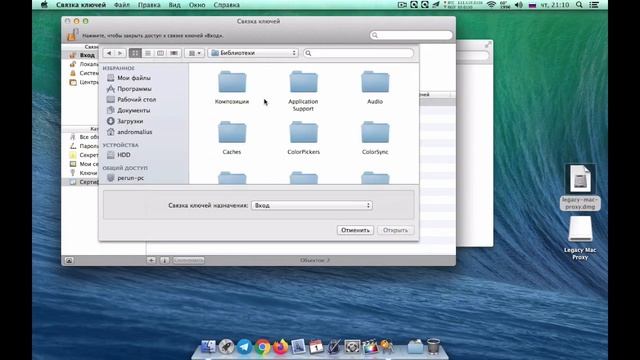Go forward with the right arrow button

point(120,53)
